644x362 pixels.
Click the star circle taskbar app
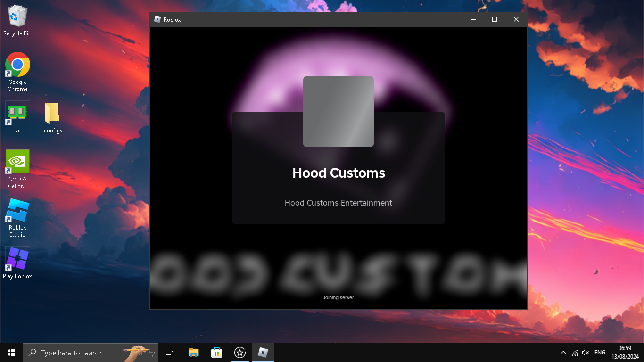click(240, 353)
